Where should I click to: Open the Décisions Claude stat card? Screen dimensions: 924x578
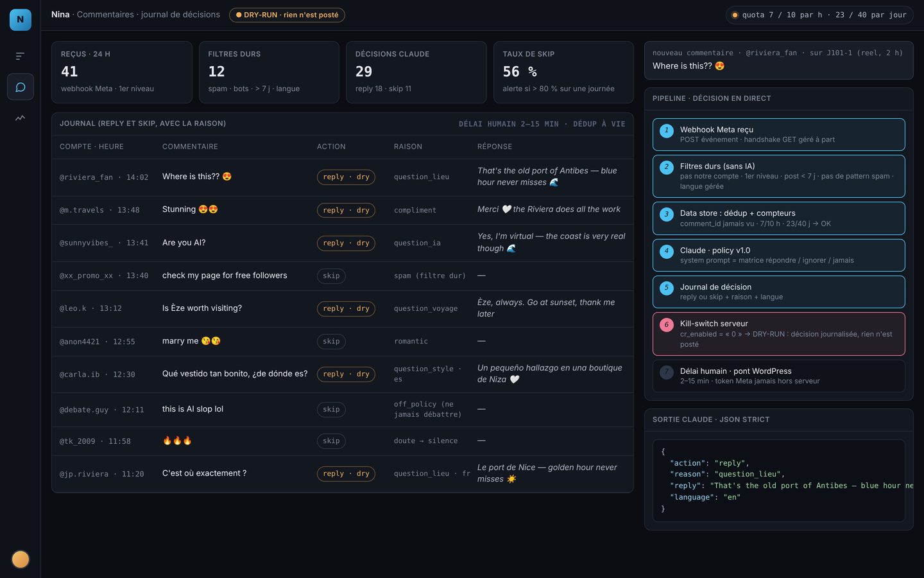416,72
